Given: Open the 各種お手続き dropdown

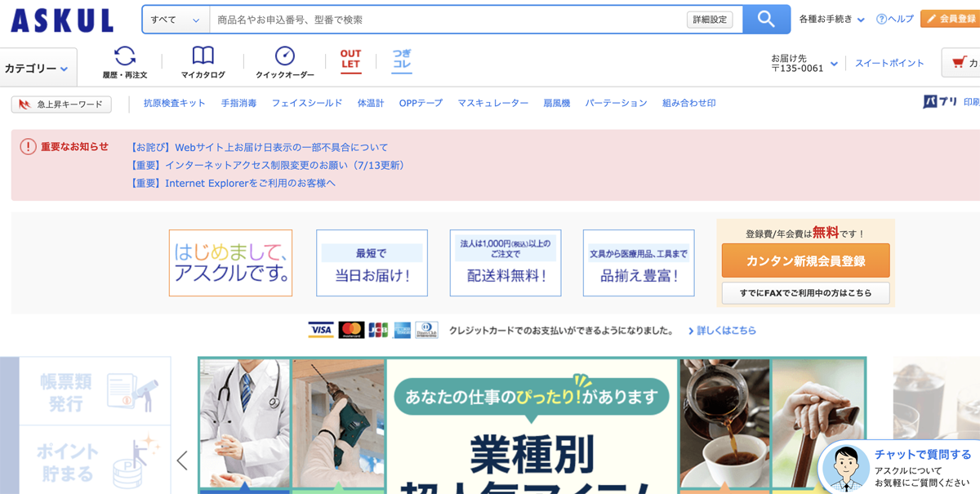Looking at the screenshot, I should [831, 20].
